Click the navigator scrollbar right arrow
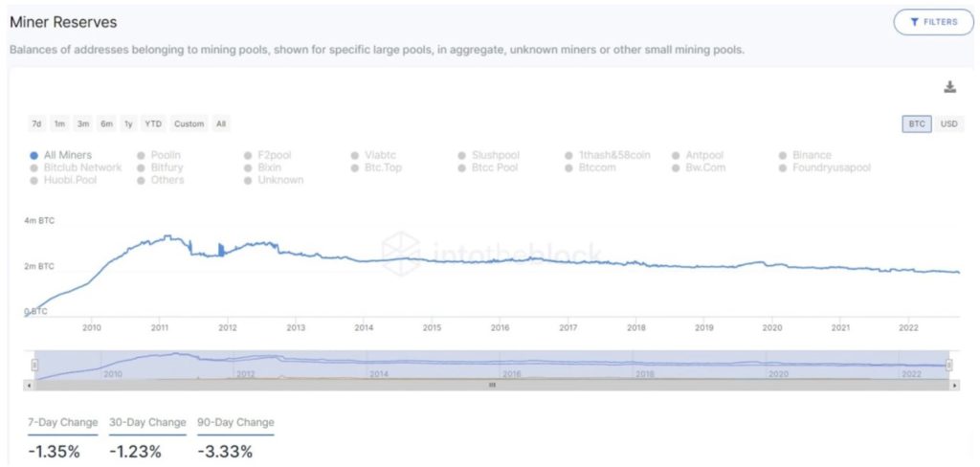 click(x=955, y=385)
